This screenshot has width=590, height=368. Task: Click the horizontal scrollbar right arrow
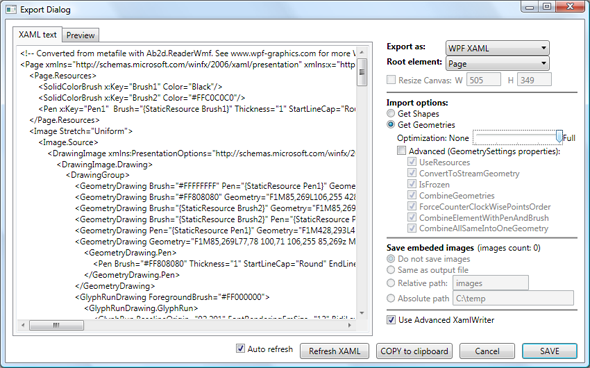(350, 325)
